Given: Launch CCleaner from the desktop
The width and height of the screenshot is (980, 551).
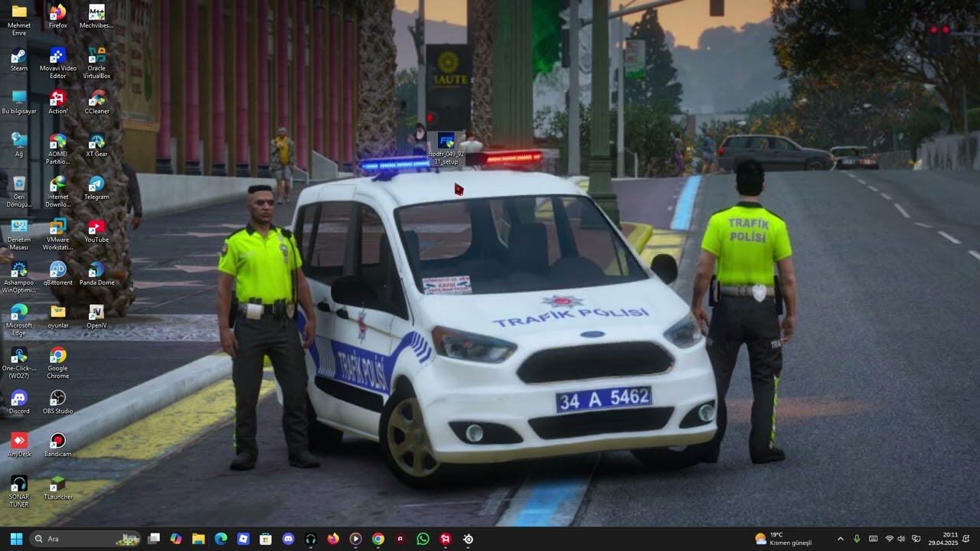Looking at the screenshot, I should pos(96,103).
